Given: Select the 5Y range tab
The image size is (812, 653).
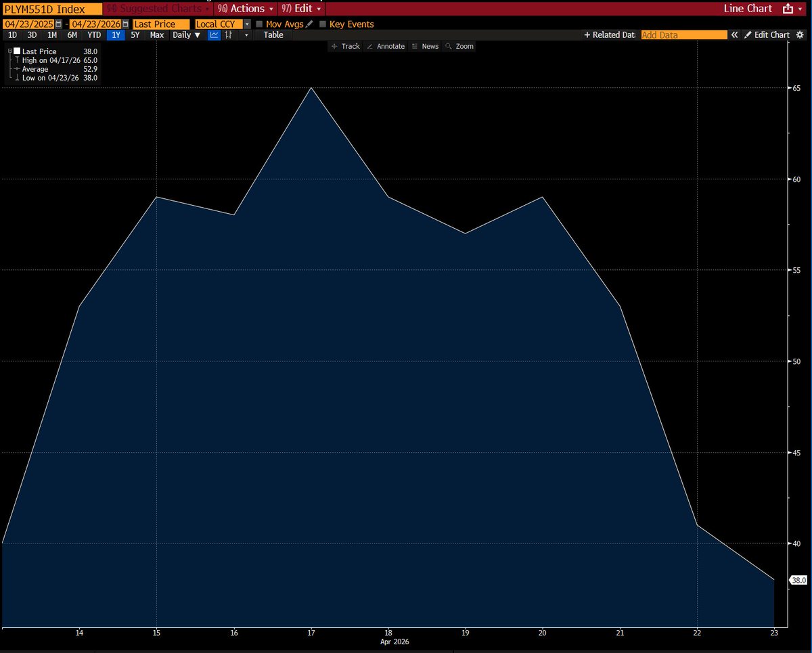Looking at the screenshot, I should pos(135,35).
